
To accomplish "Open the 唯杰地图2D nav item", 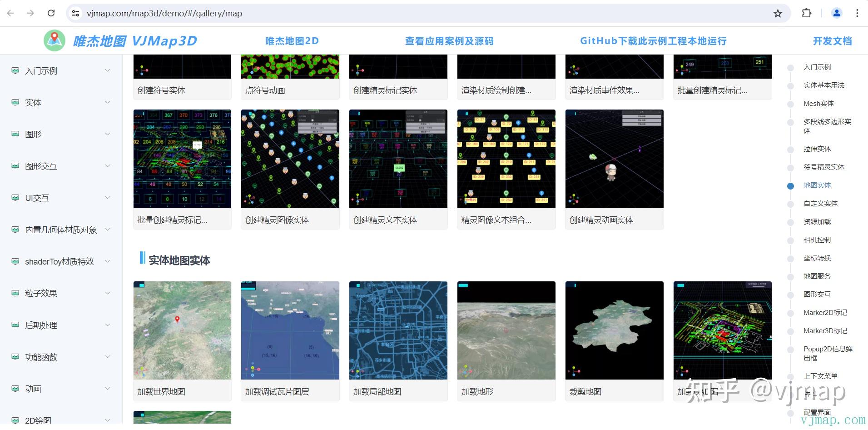I will pyautogui.click(x=291, y=40).
